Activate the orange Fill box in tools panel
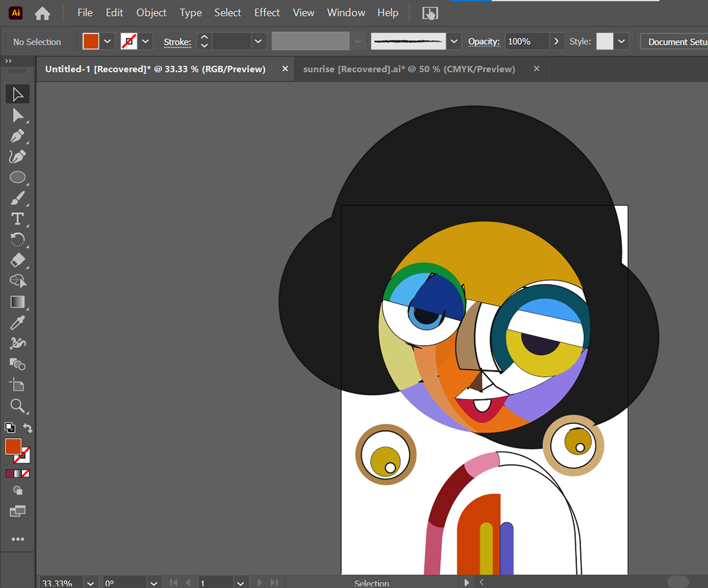The height and width of the screenshot is (588, 708). point(13,446)
